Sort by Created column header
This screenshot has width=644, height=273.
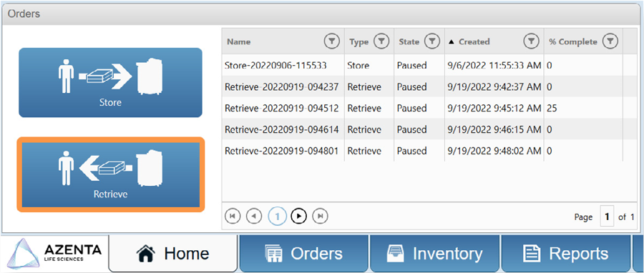point(474,42)
